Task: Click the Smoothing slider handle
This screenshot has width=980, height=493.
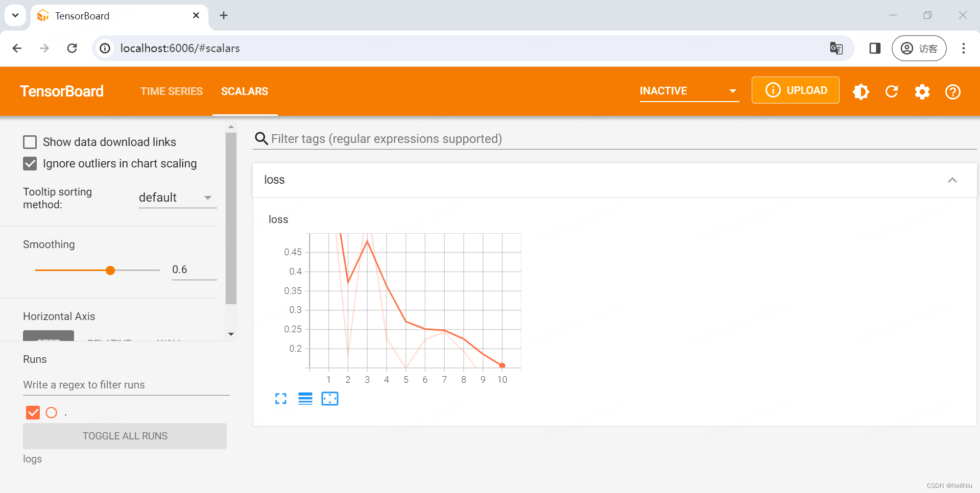Action: (x=110, y=270)
